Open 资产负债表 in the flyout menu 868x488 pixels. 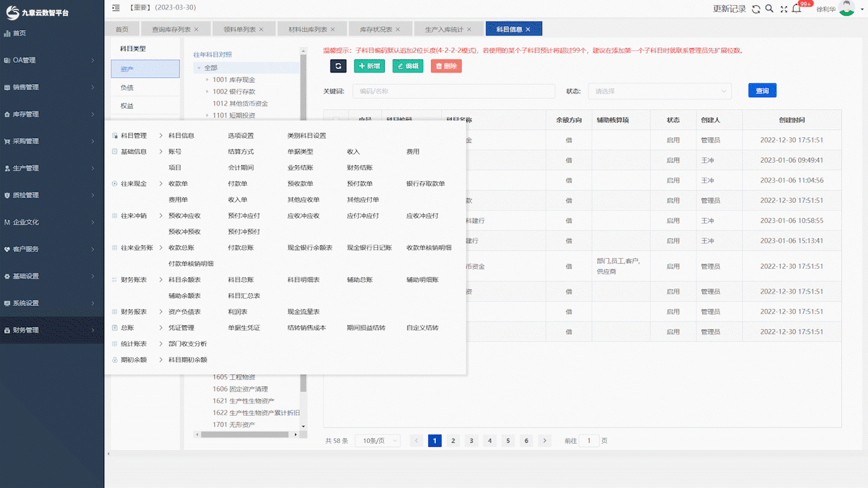pos(184,312)
